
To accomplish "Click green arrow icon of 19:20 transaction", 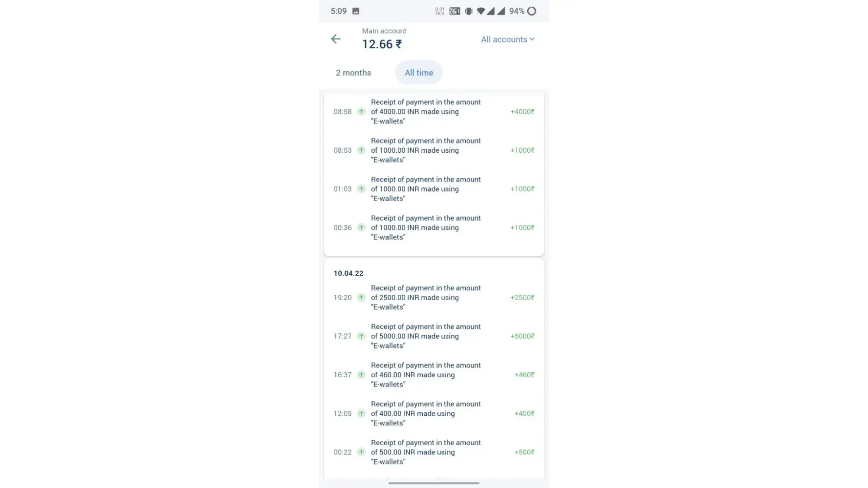I will [361, 298].
